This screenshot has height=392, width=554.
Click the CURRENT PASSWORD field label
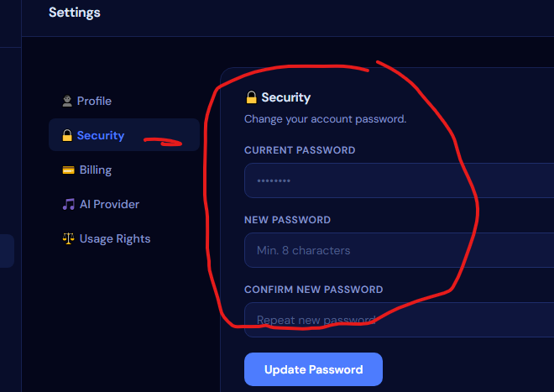pyautogui.click(x=300, y=150)
